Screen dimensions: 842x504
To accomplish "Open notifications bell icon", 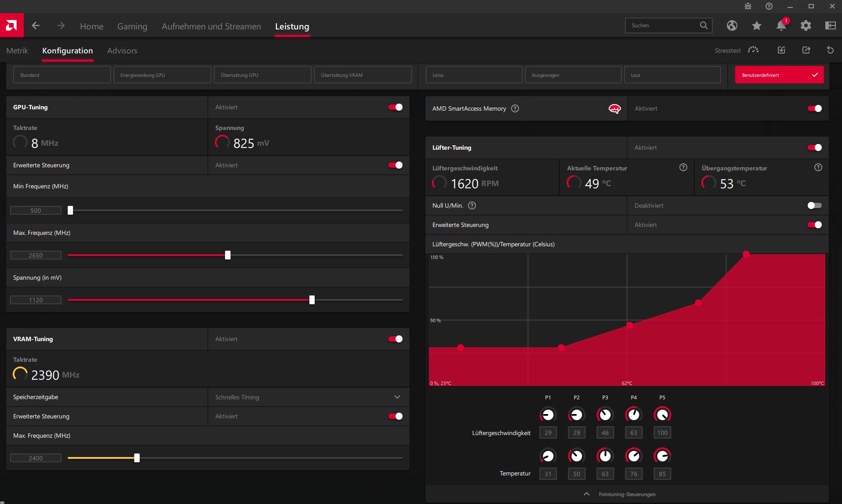I will 781,25.
